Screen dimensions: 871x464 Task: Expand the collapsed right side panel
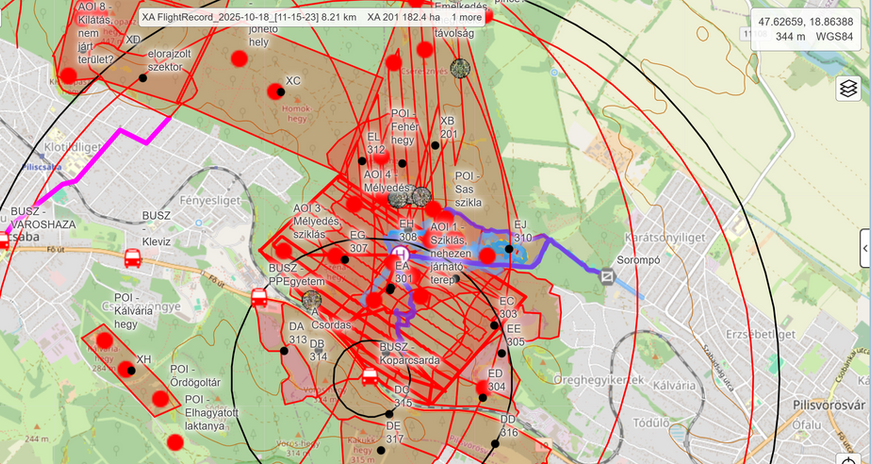[x=865, y=248]
